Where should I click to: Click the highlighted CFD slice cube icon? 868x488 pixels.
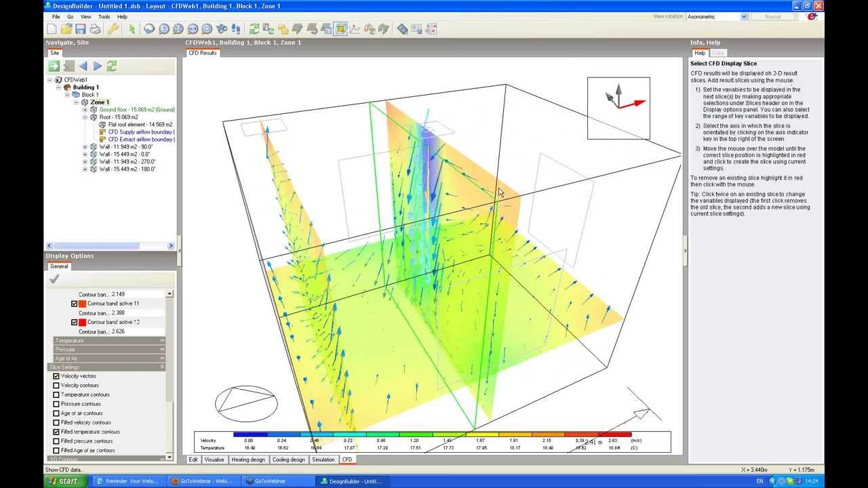pos(340,29)
